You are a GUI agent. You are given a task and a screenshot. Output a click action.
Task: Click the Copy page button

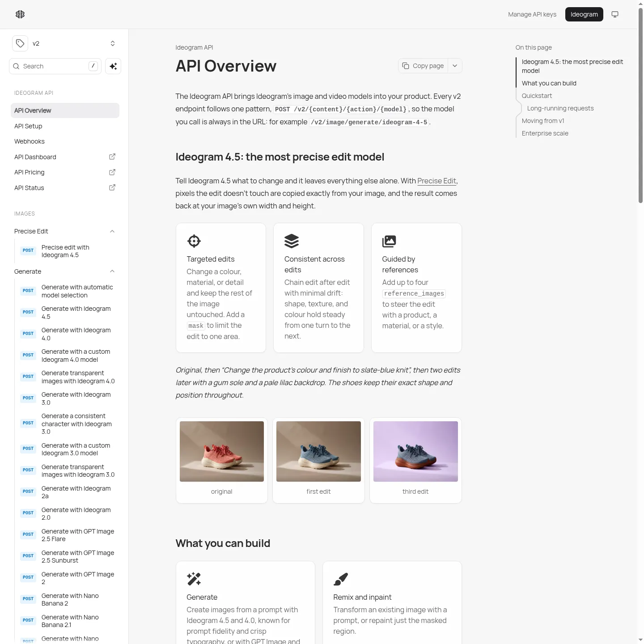[423, 66]
